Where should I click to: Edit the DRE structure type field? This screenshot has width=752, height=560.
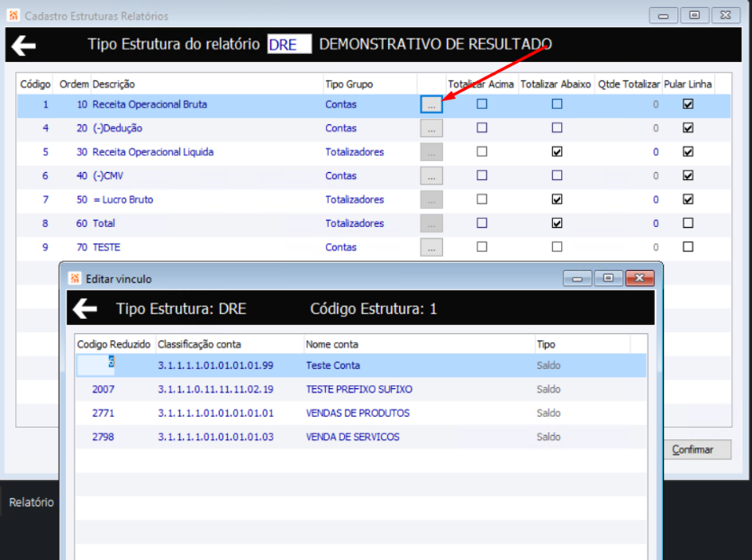(289, 44)
